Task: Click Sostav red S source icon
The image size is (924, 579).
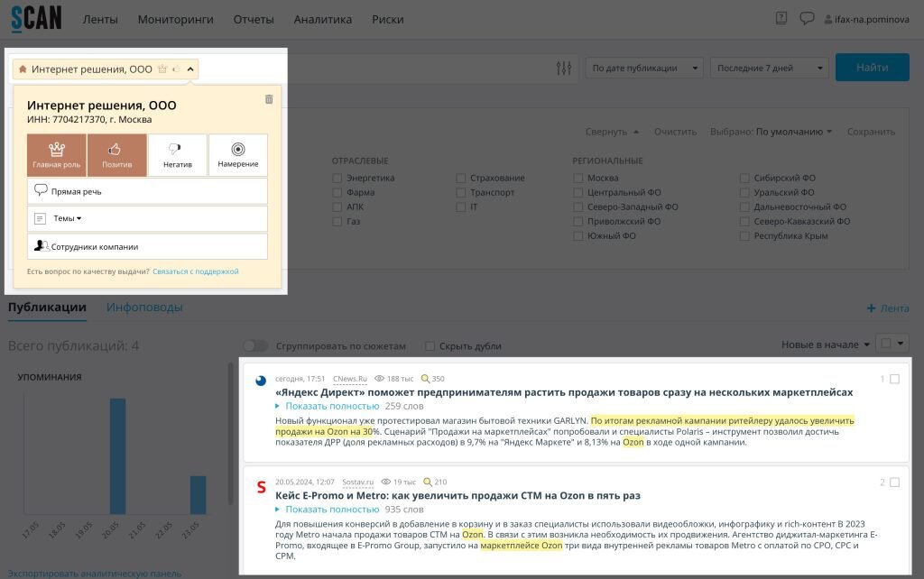Action: tap(261, 487)
